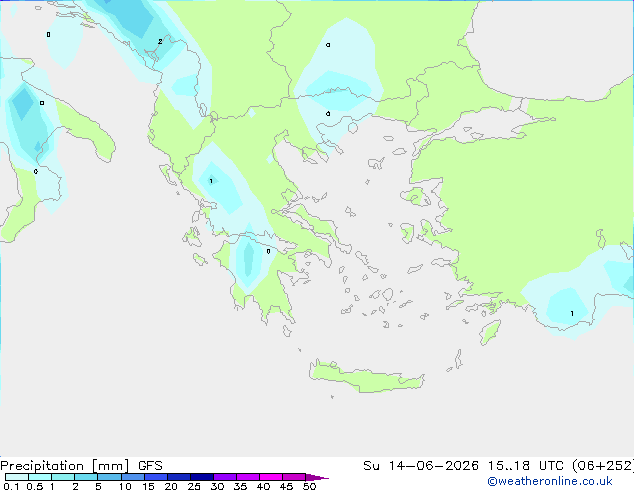This screenshot has width=634, height=490.
Task: Click the "10" legend tick label
Action: (125, 486)
